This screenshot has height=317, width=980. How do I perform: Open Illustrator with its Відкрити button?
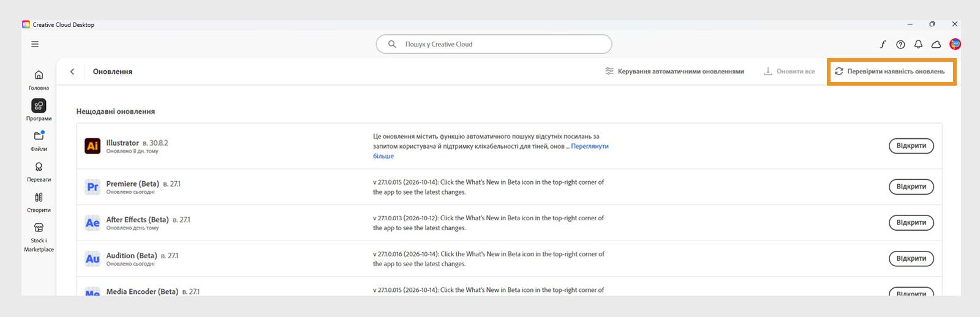point(911,146)
